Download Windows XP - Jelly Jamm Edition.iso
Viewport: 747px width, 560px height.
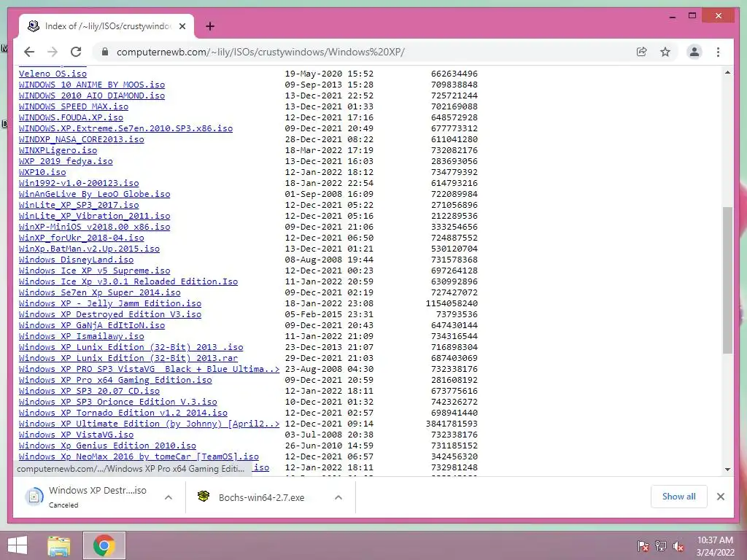tap(110, 304)
